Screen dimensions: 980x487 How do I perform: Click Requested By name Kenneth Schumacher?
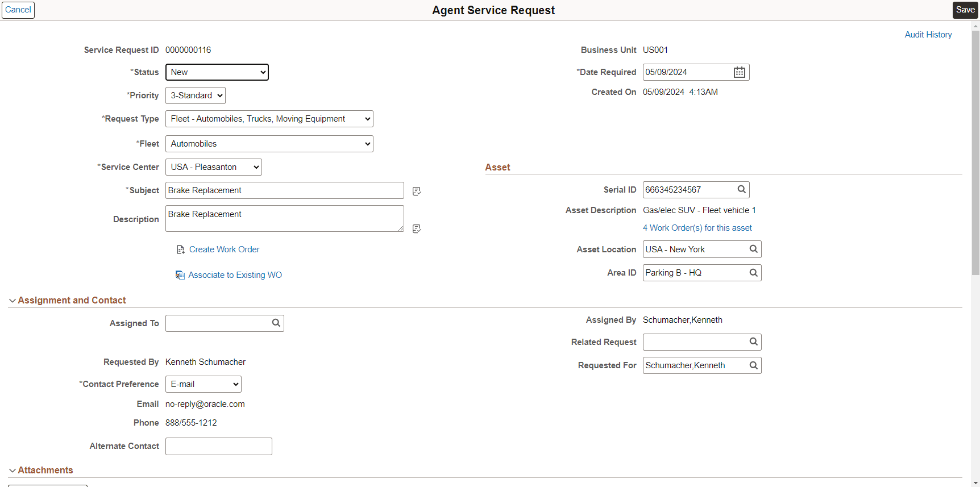[x=205, y=362]
